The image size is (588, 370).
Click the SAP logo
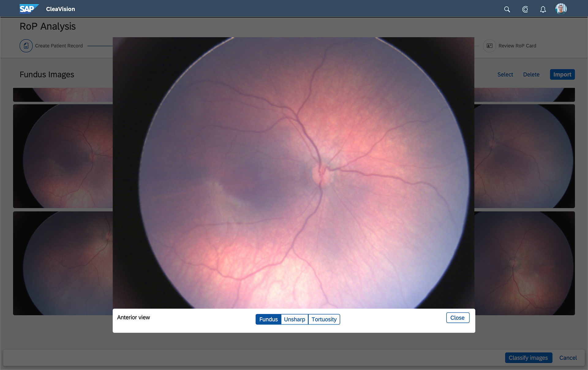pyautogui.click(x=29, y=9)
